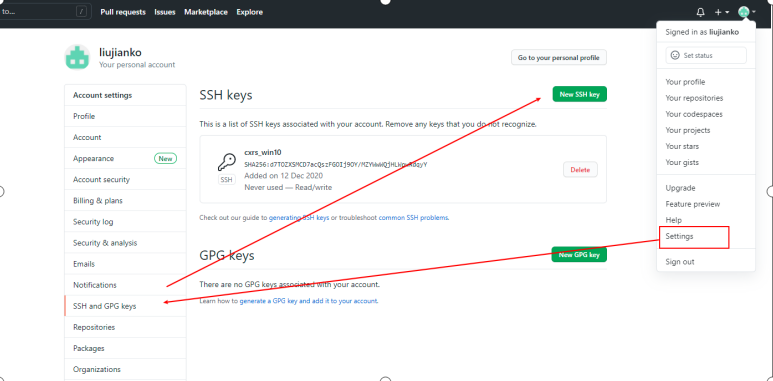Open Issues in the header
The width and height of the screenshot is (773, 381).
tap(165, 12)
